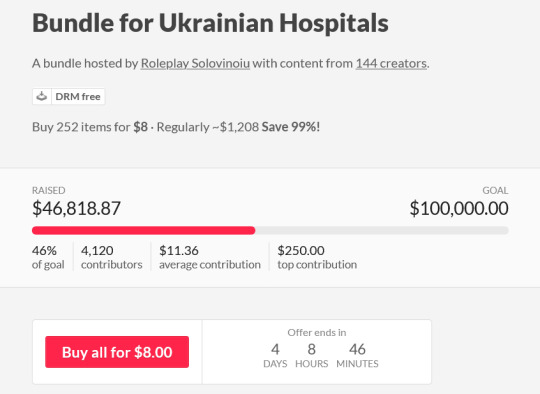The height and width of the screenshot is (394, 540).
Task: Click the red fundraising progress bar
Action: [144, 230]
